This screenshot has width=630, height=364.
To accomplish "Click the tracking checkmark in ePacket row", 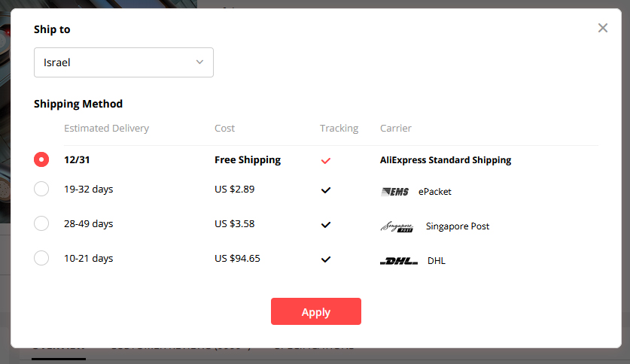I will tap(326, 190).
